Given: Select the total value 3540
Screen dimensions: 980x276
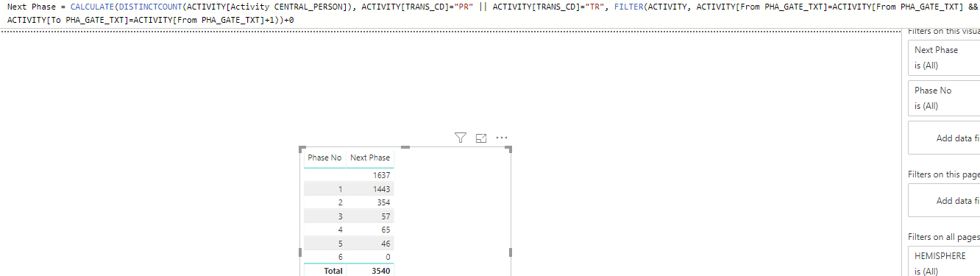Looking at the screenshot, I should (380, 271).
